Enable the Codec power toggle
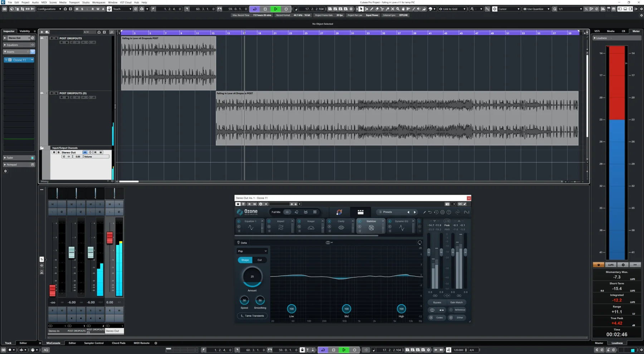 431,317
